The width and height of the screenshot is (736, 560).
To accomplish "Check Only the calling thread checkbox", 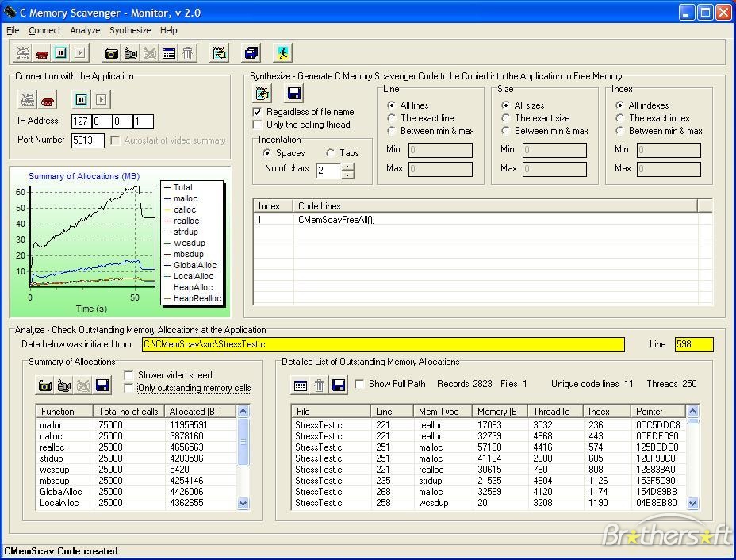I will coord(257,125).
